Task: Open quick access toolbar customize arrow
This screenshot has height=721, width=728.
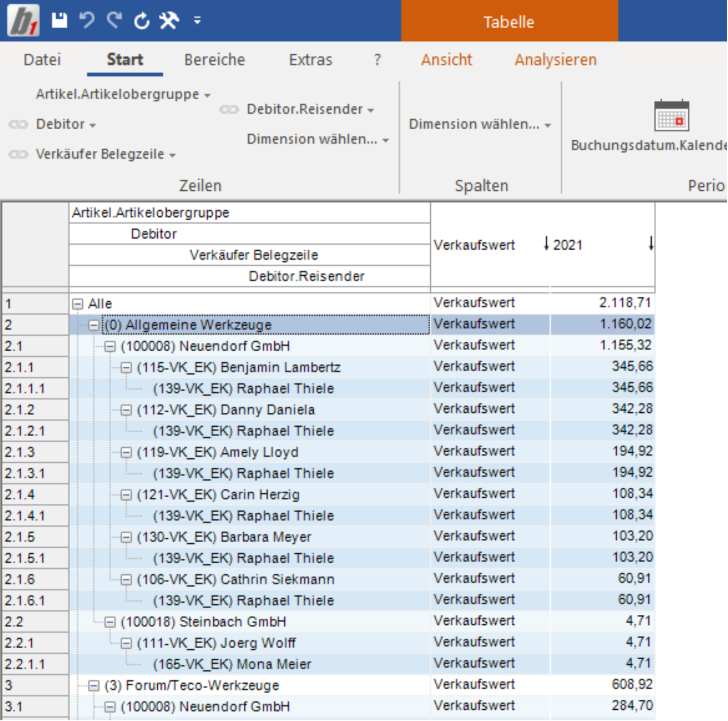Action: (197, 20)
